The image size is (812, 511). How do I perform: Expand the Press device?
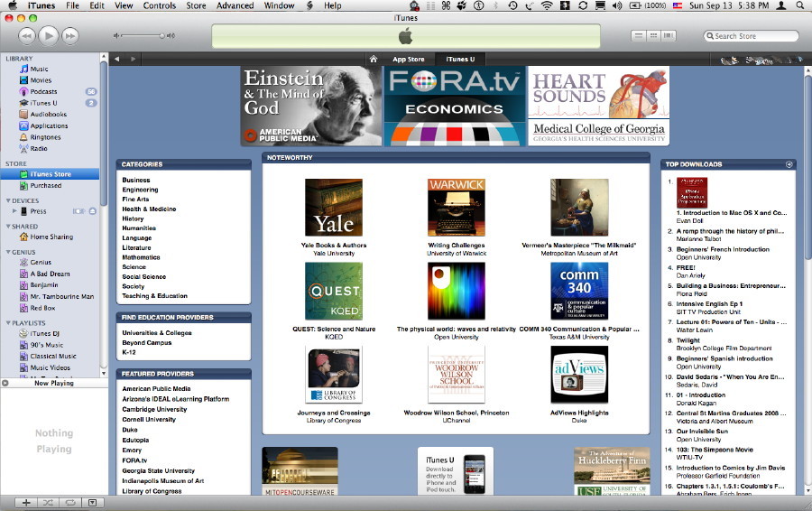pos(14,211)
